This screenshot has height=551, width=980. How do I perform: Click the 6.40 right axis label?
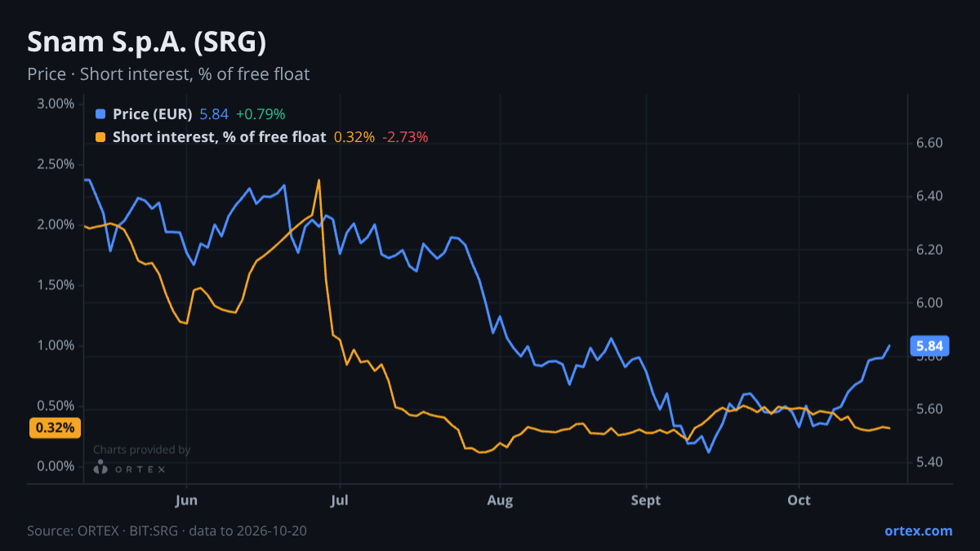click(930, 196)
